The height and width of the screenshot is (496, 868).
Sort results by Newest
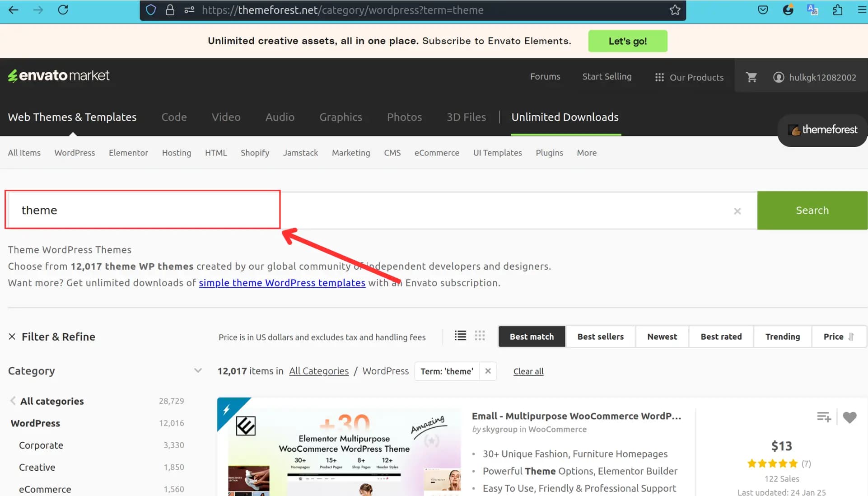(x=662, y=337)
